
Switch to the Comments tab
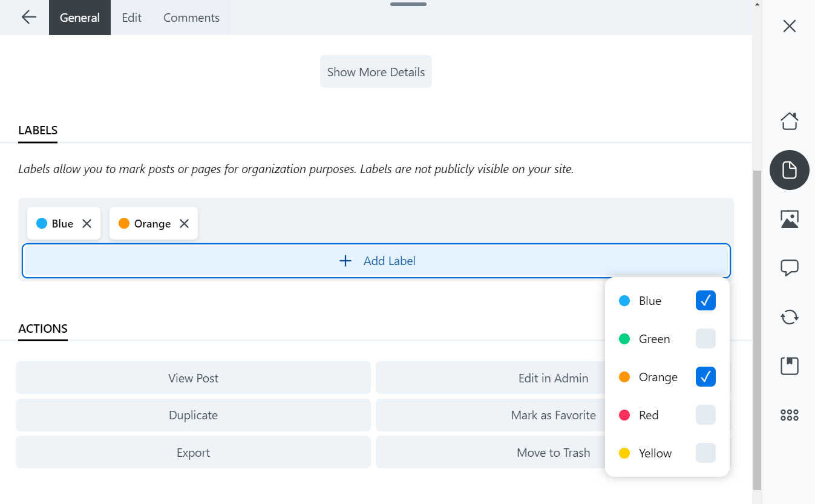[191, 18]
